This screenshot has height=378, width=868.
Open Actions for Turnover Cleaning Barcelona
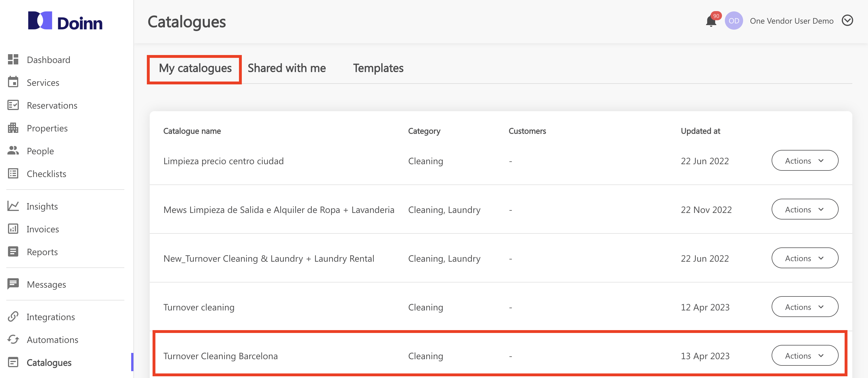coord(805,355)
